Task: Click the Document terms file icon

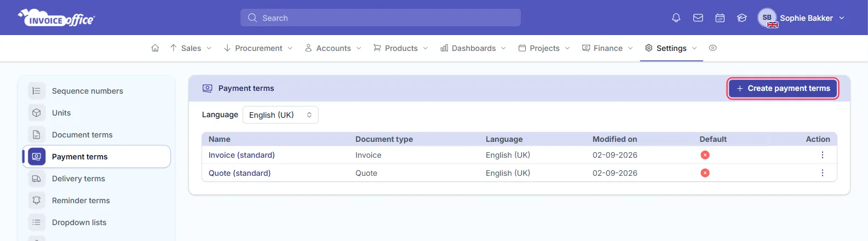Action: point(37,135)
